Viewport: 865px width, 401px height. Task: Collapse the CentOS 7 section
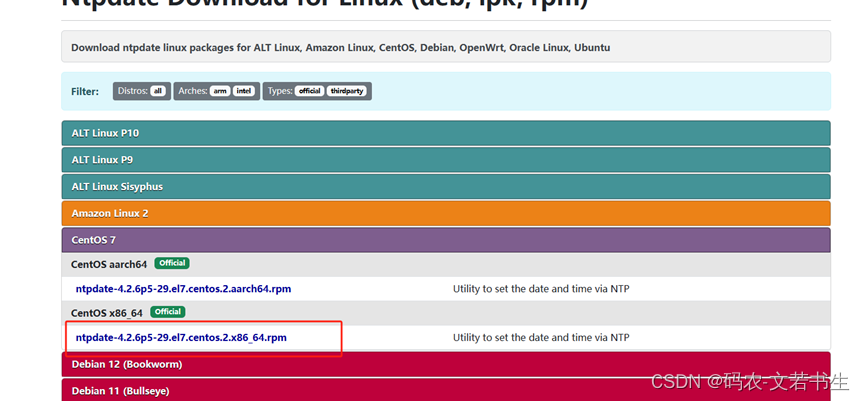[446, 240]
